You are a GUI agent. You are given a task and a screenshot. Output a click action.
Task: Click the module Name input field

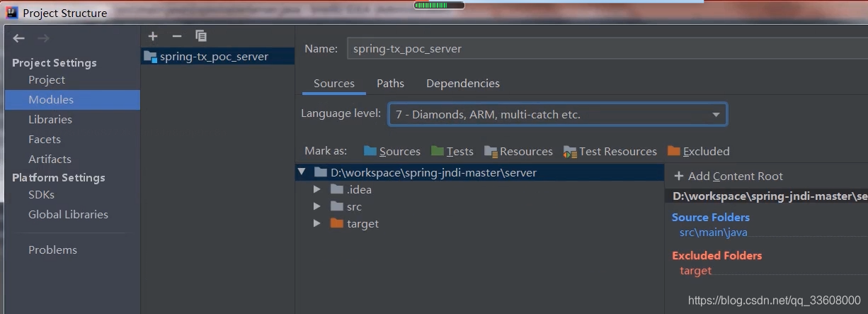[607, 49]
